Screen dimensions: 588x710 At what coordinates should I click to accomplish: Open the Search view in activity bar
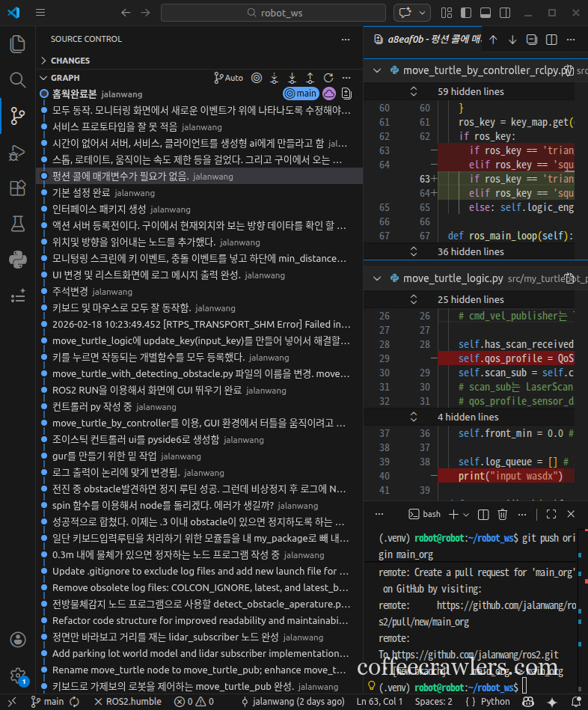tap(17, 80)
